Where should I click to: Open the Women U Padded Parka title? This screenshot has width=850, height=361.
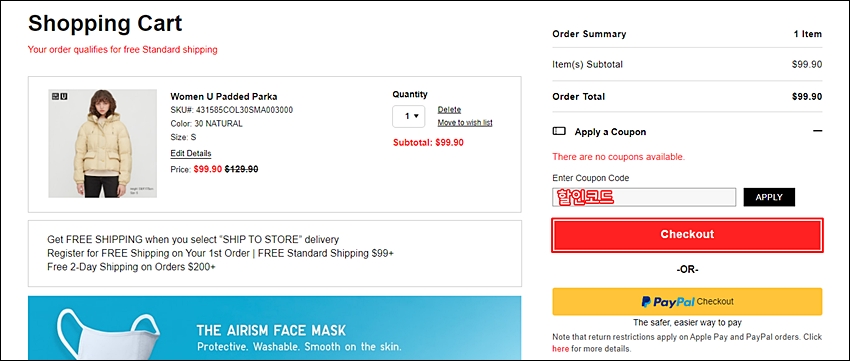tap(224, 96)
